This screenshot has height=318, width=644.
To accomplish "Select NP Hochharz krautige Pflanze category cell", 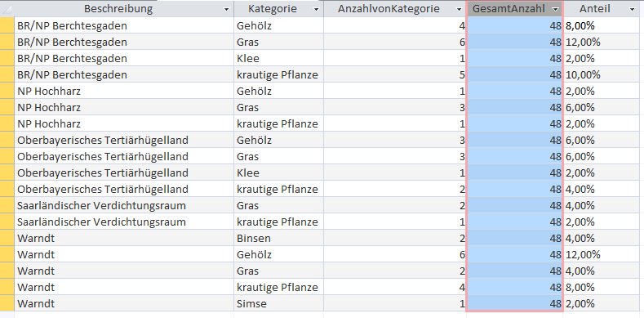I will (279, 123).
